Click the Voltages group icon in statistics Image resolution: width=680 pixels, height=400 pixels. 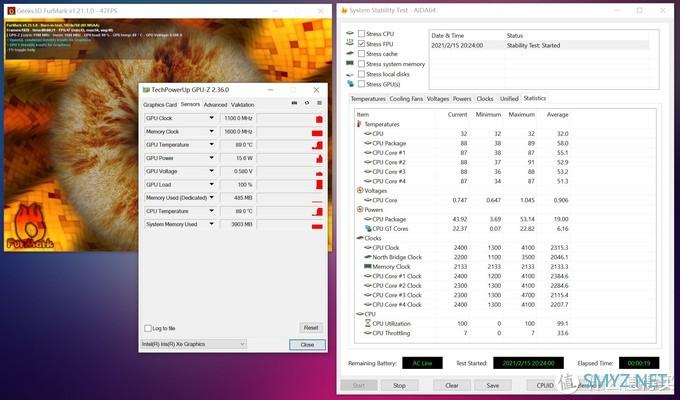[360, 190]
